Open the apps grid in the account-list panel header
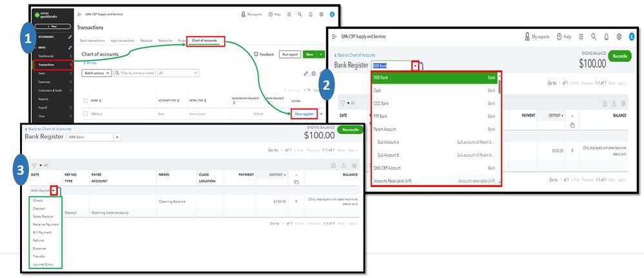The image size is (644, 278). pos(581,37)
